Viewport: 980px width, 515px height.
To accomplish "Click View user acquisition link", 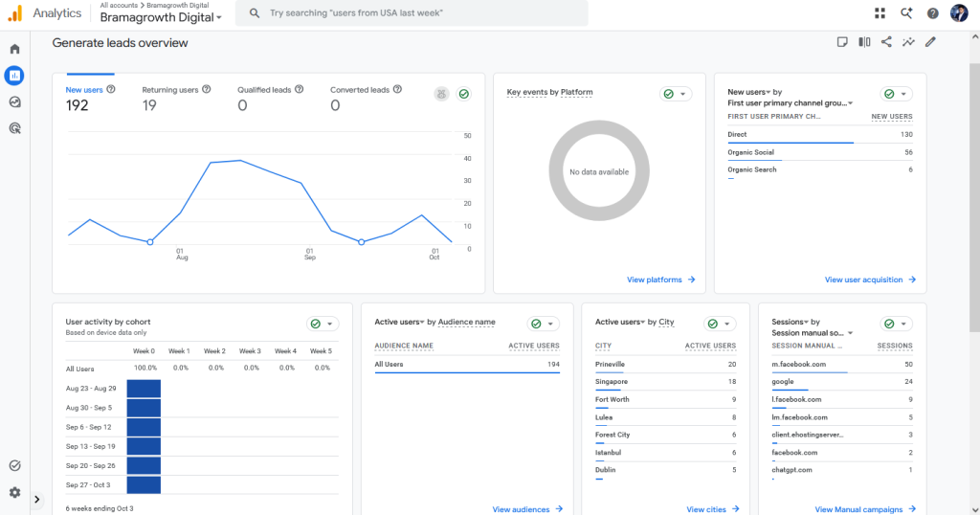I will click(x=870, y=280).
